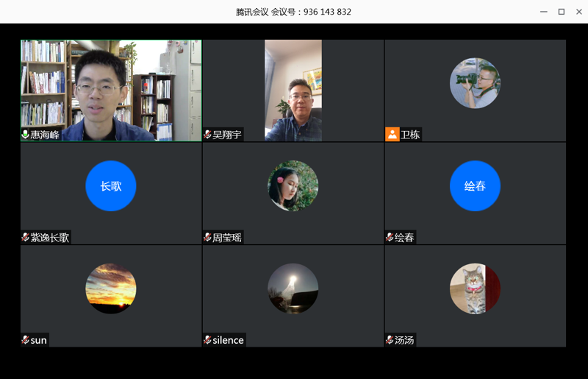This screenshot has width=588, height=379.
Task: Click 周莹瑶's portrait avatar
Action: [x=293, y=186]
